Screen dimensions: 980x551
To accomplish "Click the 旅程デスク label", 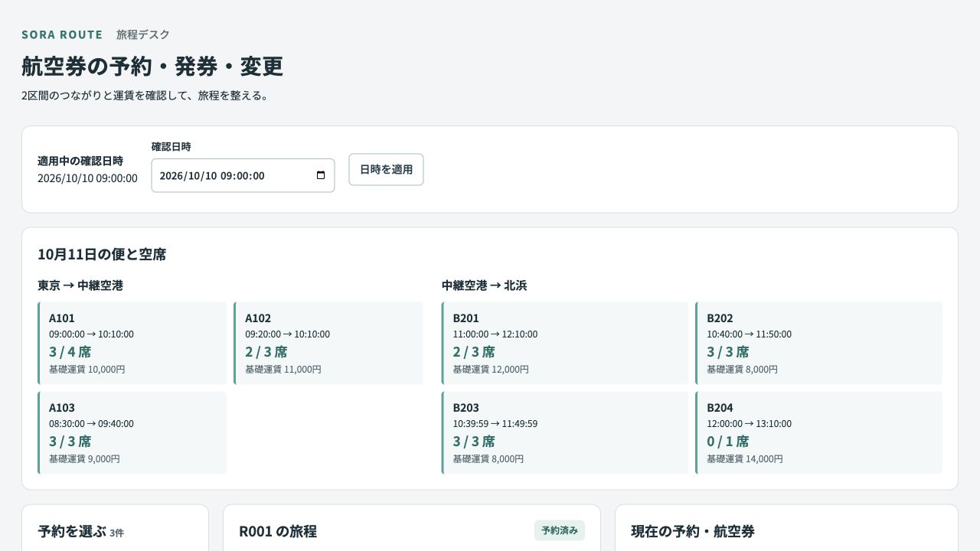I will click(x=143, y=34).
